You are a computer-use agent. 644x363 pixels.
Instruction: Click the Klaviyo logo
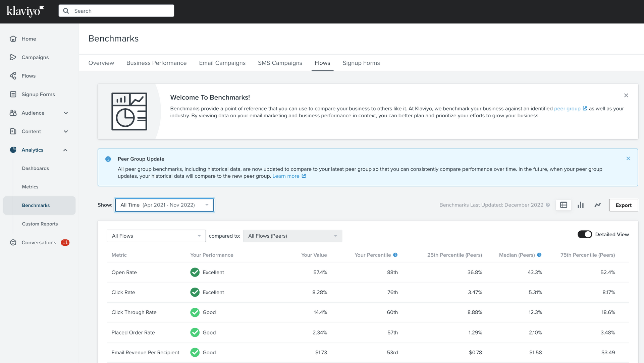(25, 11)
